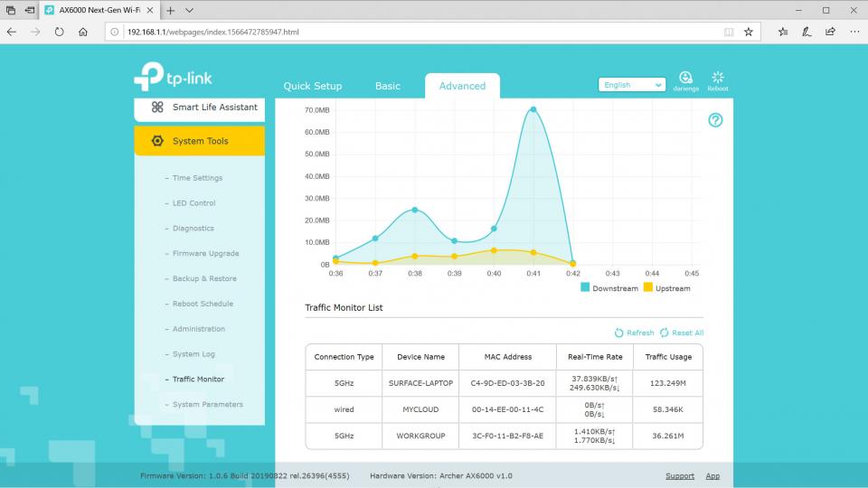Click the TP-Link logo

pyautogui.click(x=174, y=79)
